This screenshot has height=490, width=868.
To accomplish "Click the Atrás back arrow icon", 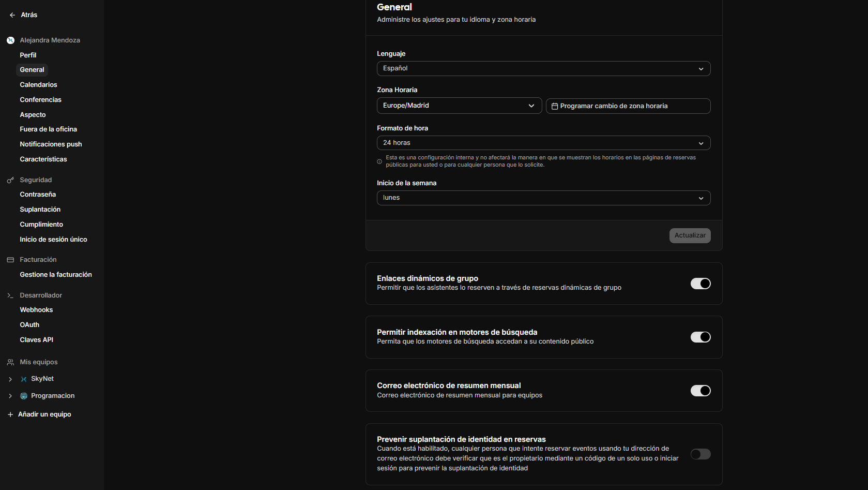I will coord(11,14).
